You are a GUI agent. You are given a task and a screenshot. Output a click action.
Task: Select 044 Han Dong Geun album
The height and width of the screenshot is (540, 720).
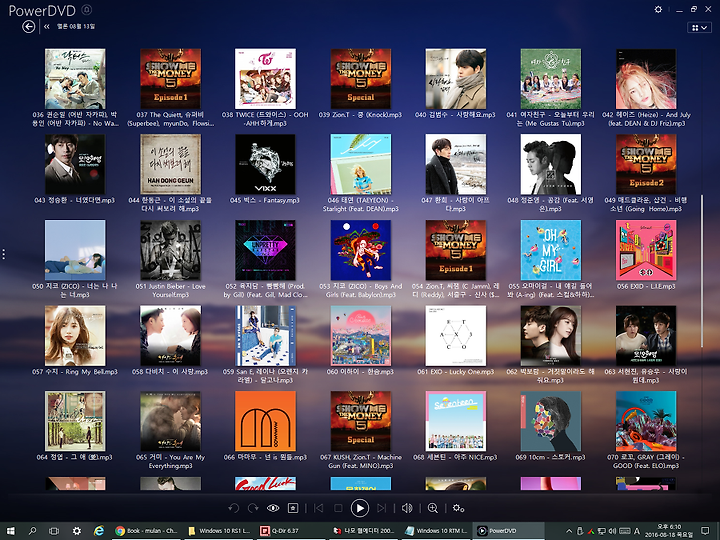[x=170, y=164]
